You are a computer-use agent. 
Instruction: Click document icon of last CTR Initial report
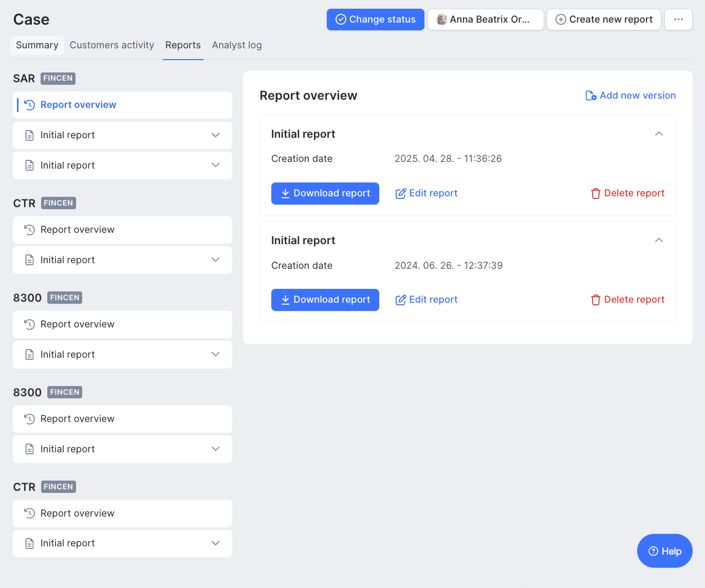tap(30, 543)
